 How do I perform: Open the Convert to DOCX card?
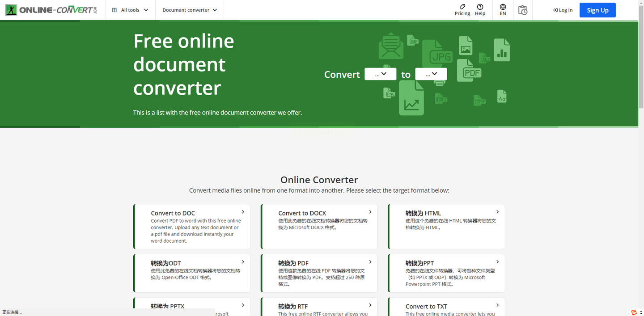tap(319, 227)
